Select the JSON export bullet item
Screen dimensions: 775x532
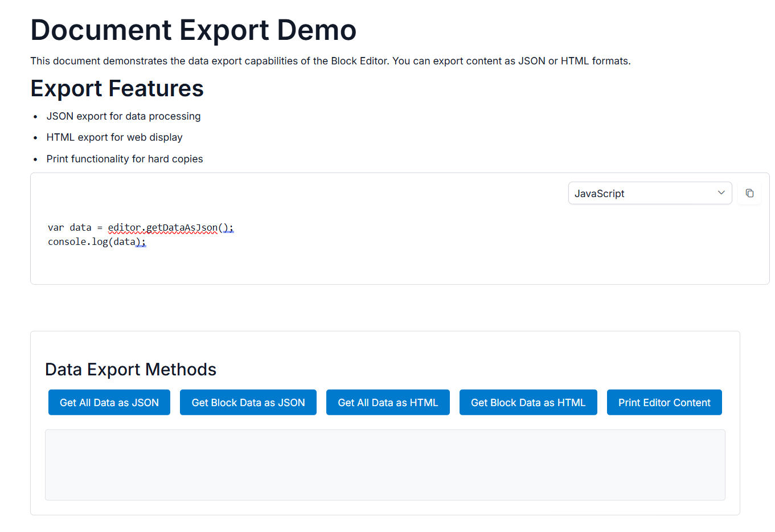pyautogui.click(x=124, y=116)
